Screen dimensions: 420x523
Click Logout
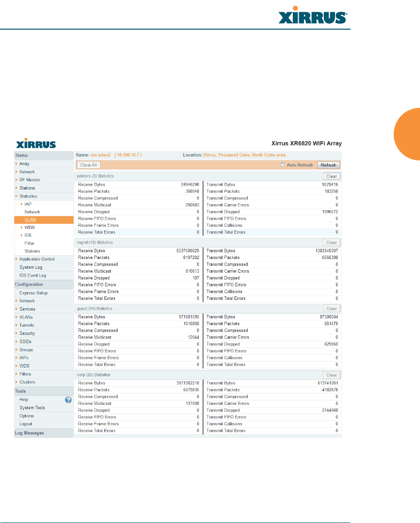[x=26, y=424]
